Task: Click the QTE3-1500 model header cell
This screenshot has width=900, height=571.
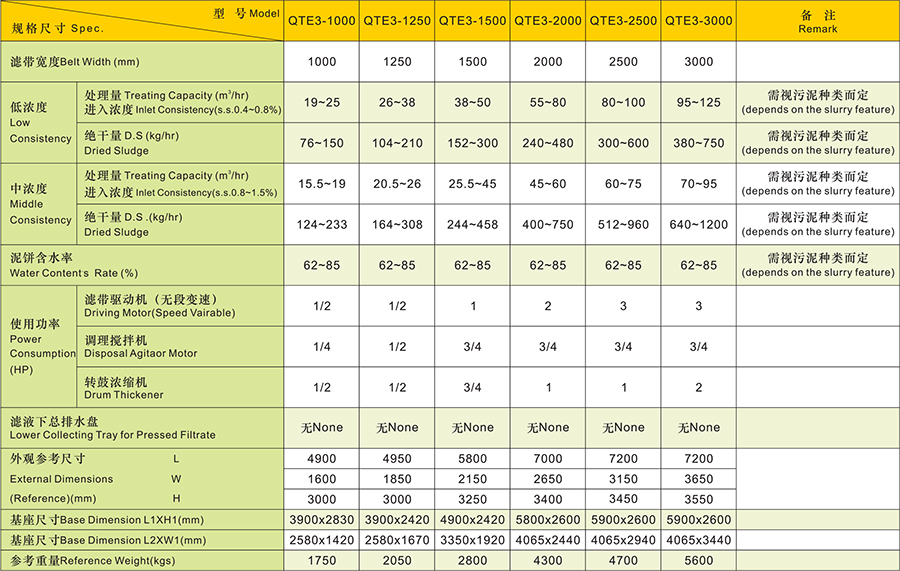Action: pos(472,20)
